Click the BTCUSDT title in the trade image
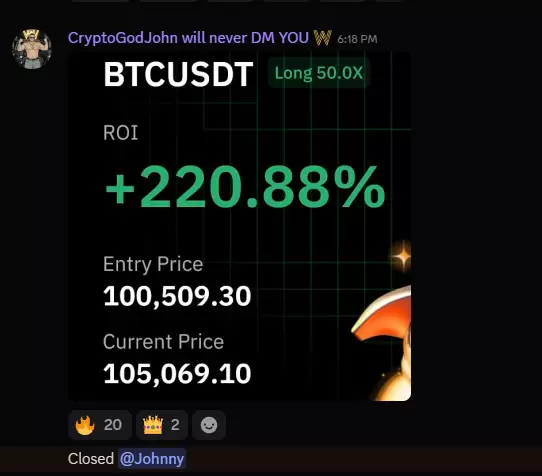 178,74
